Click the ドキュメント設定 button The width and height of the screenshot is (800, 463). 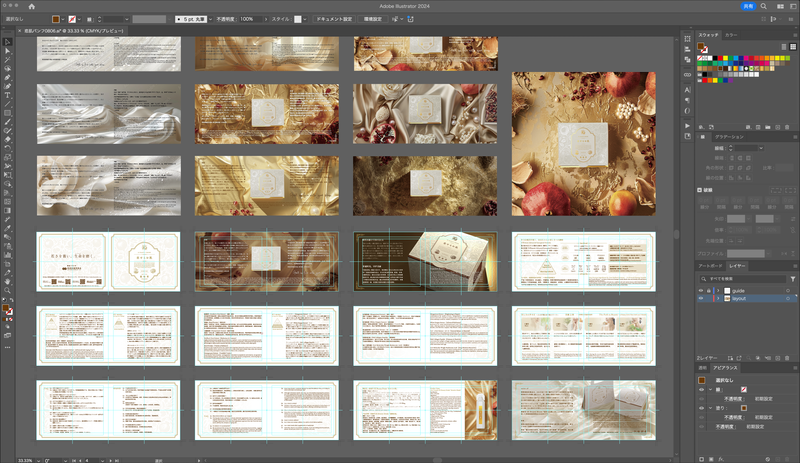click(x=333, y=19)
